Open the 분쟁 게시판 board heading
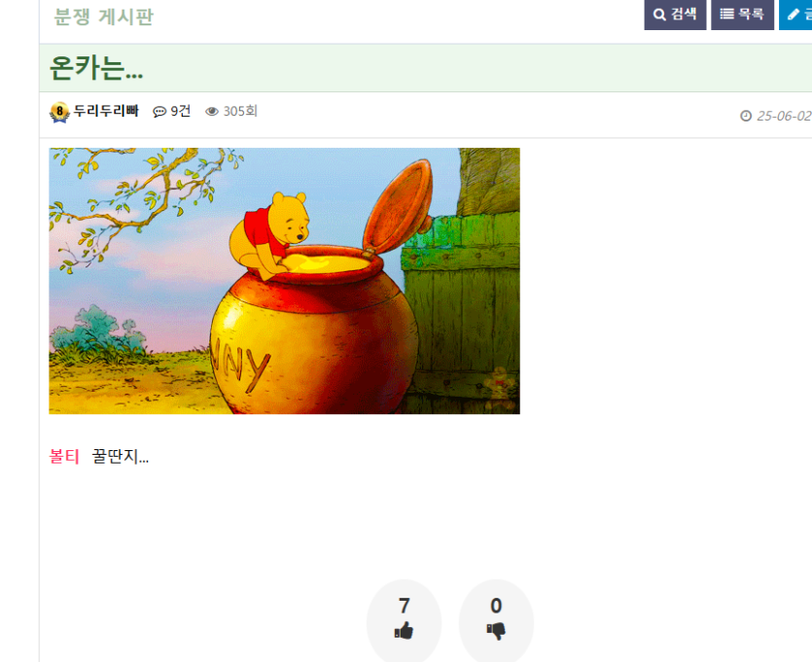Screen dimensions: 812x662 coord(104,17)
